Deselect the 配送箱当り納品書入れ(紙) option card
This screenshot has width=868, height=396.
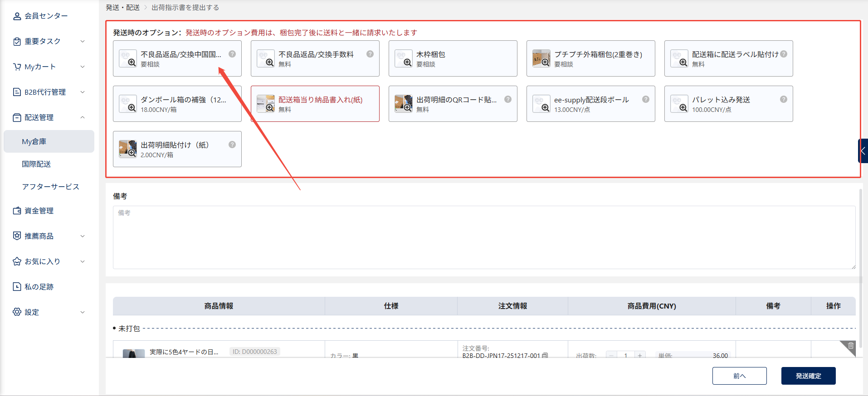click(x=315, y=104)
